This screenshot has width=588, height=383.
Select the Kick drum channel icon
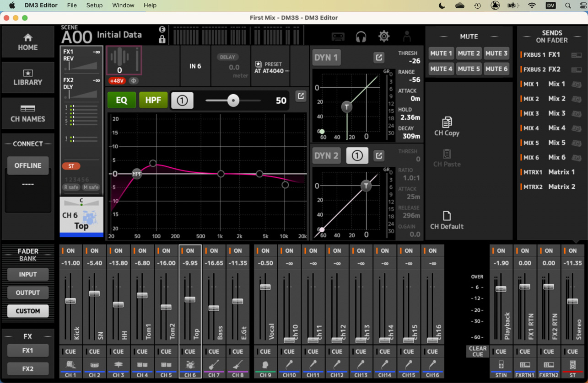click(x=70, y=365)
